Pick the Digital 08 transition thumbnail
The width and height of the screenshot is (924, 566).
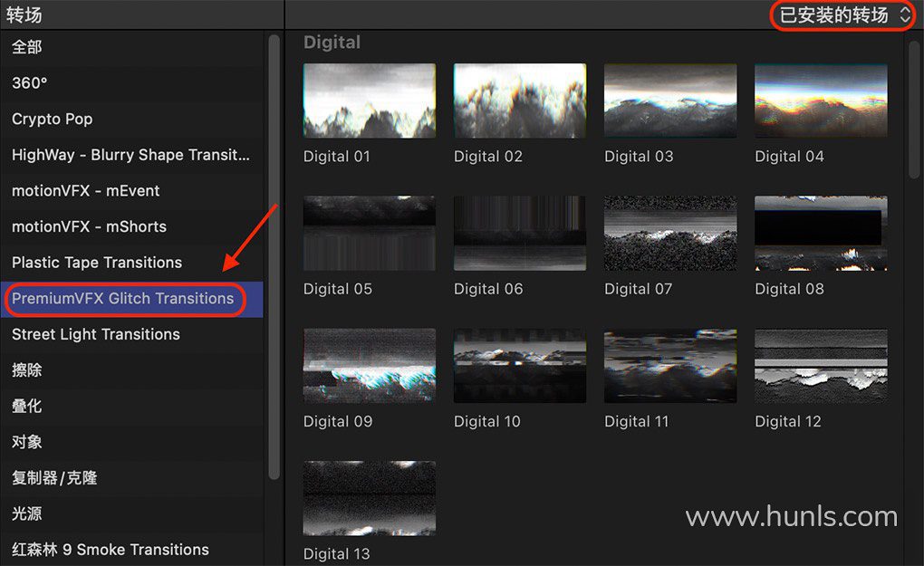(x=821, y=234)
